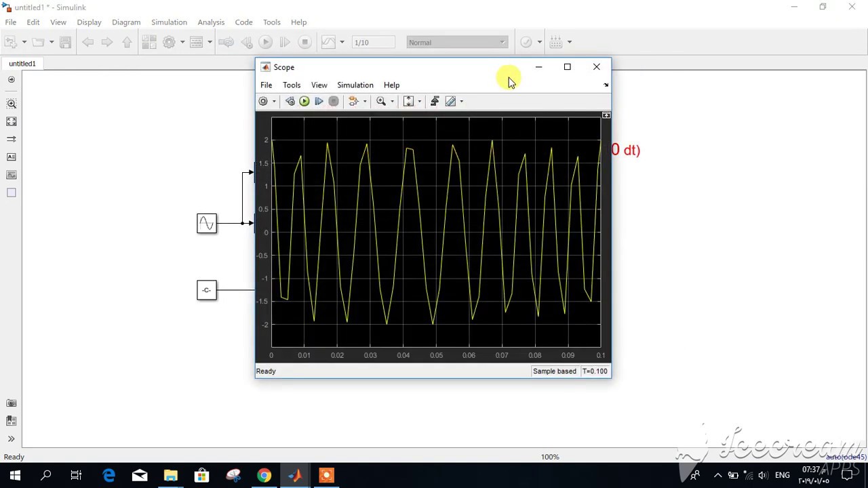Click Open folder icon in Simulink toolbar
The image size is (868, 488).
(38, 42)
